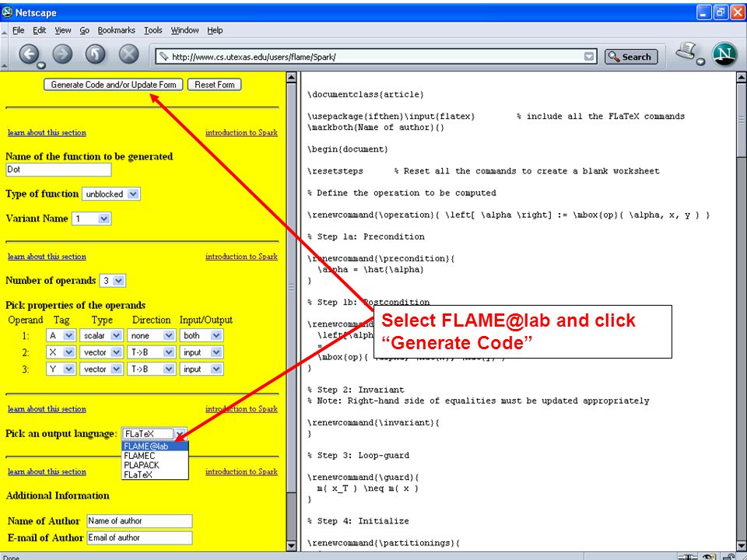This screenshot has height=560, width=747.
Task: Select PLAPACK from the language list
Action: [155, 465]
